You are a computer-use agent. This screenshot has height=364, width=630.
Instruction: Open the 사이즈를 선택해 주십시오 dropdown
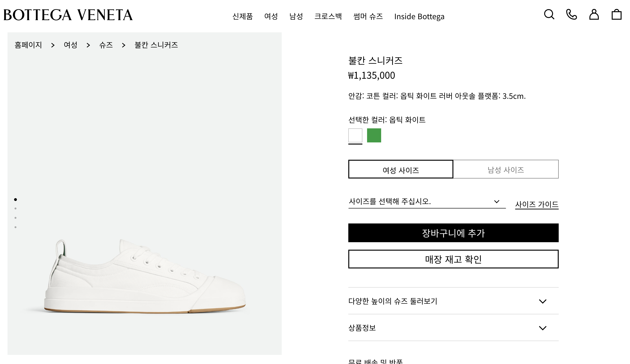[x=427, y=201]
